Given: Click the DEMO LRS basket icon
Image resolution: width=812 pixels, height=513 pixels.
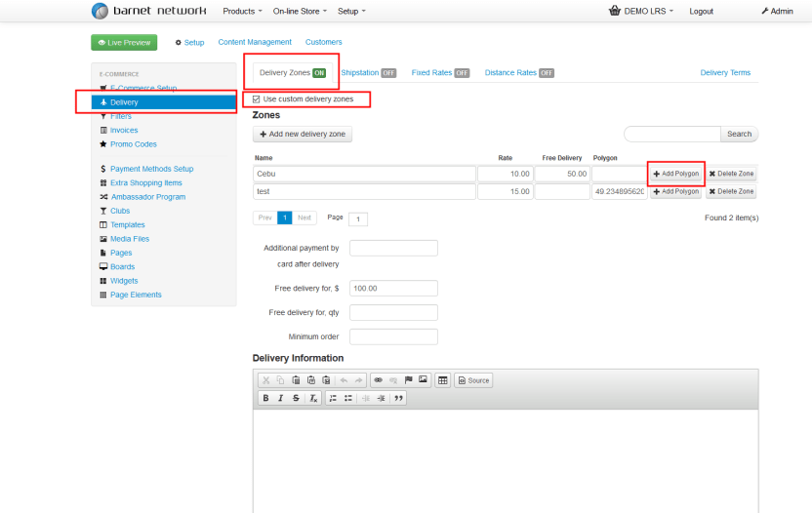Looking at the screenshot, I should [615, 11].
